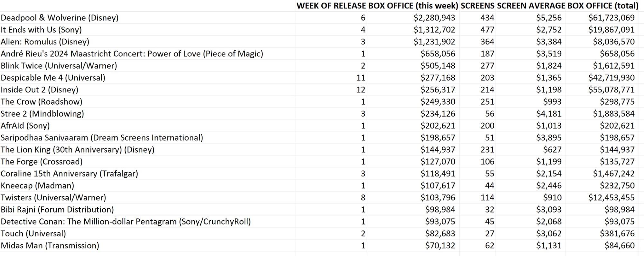Select the BOX OFFICE (this week) header
The width and height of the screenshot is (644, 256).
point(413,6)
